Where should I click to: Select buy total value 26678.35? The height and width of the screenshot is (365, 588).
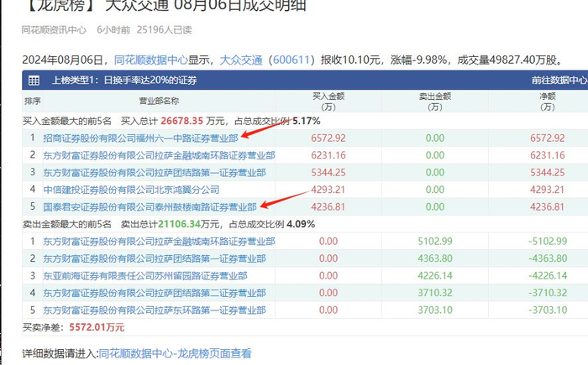[x=182, y=121]
